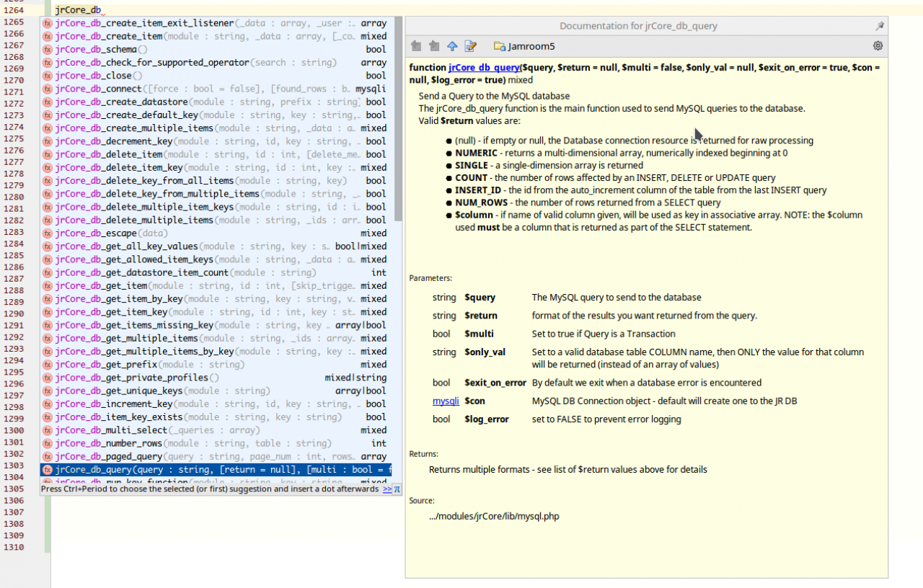Image resolution: width=923 pixels, height=588 pixels.
Task: Click the Jamroom5 project folder icon
Action: [499, 46]
